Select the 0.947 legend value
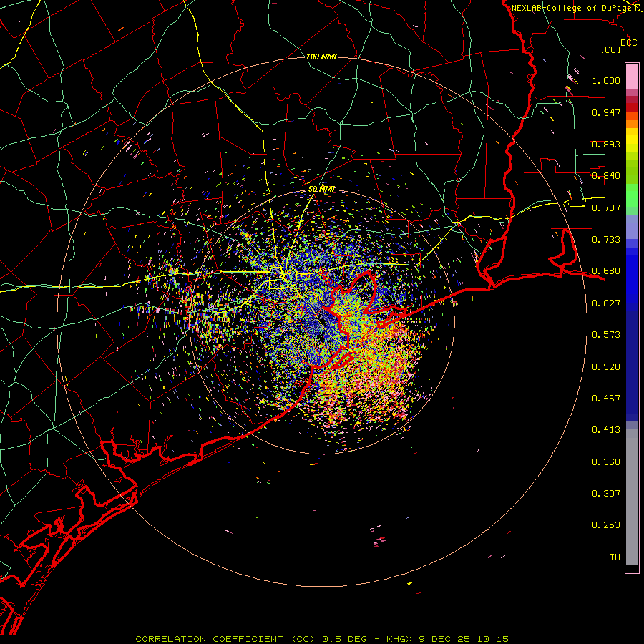The image size is (644, 644). pos(606,112)
